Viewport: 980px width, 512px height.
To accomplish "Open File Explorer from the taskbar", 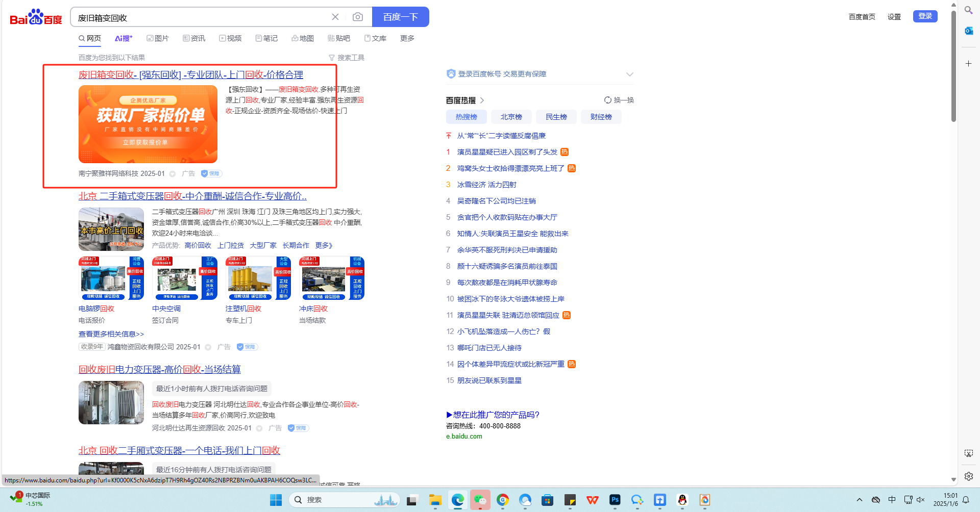I will tap(435, 500).
